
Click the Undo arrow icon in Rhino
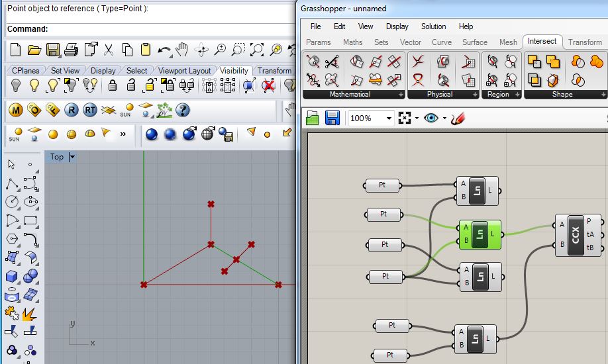pyautogui.click(x=164, y=50)
